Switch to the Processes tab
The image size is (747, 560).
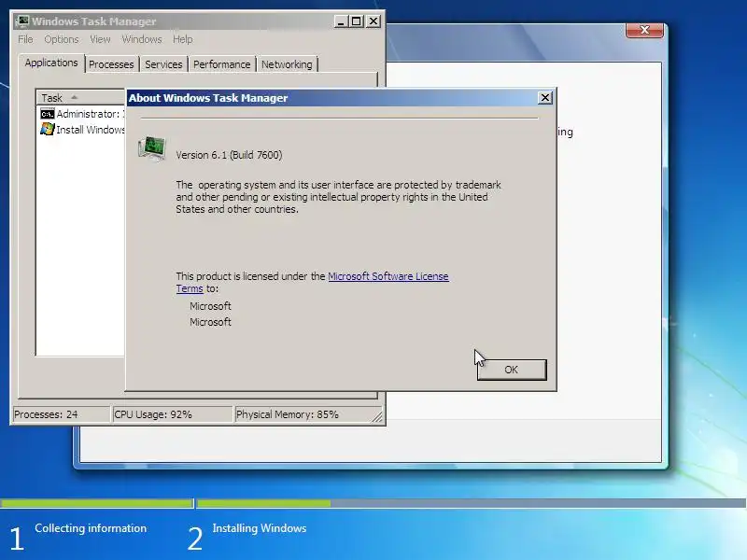click(x=111, y=64)
